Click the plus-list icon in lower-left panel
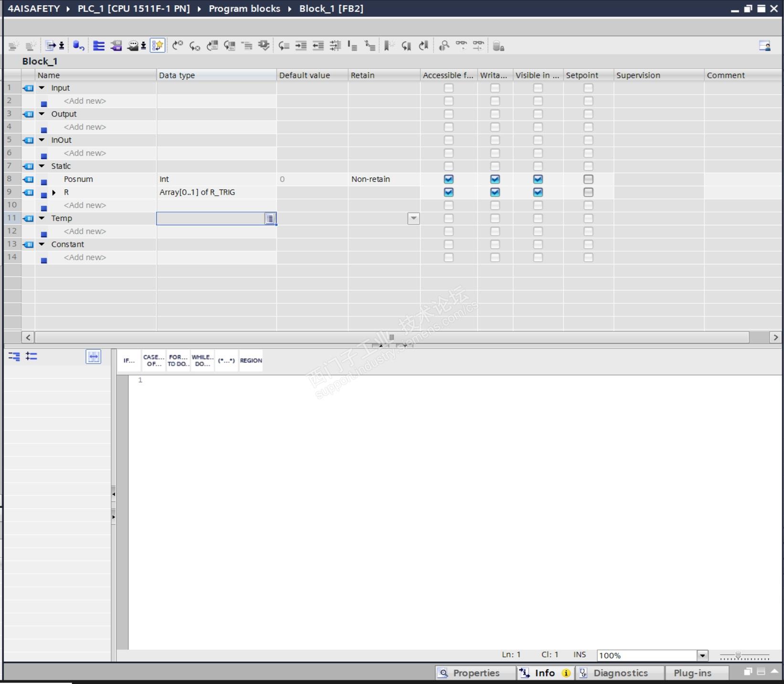Viewport: 784px width, 684px height. point(32,357)
